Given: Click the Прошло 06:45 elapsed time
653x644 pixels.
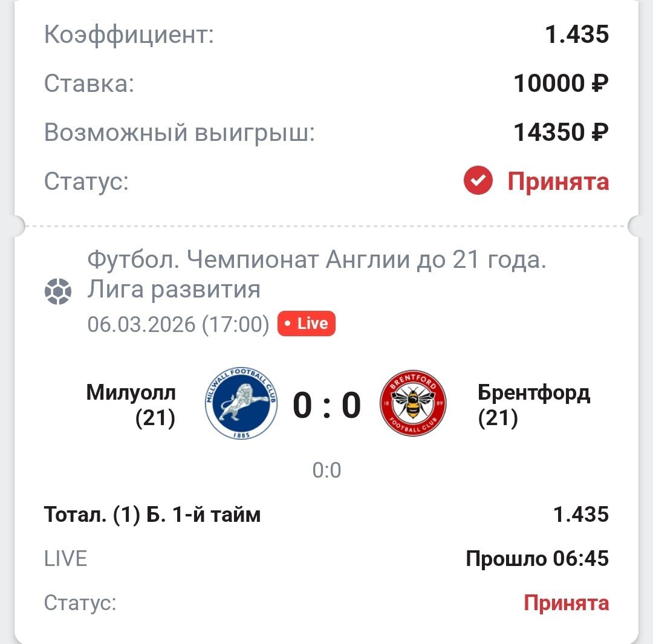Looking at the screenshot, I should click(x=537, y=559).
